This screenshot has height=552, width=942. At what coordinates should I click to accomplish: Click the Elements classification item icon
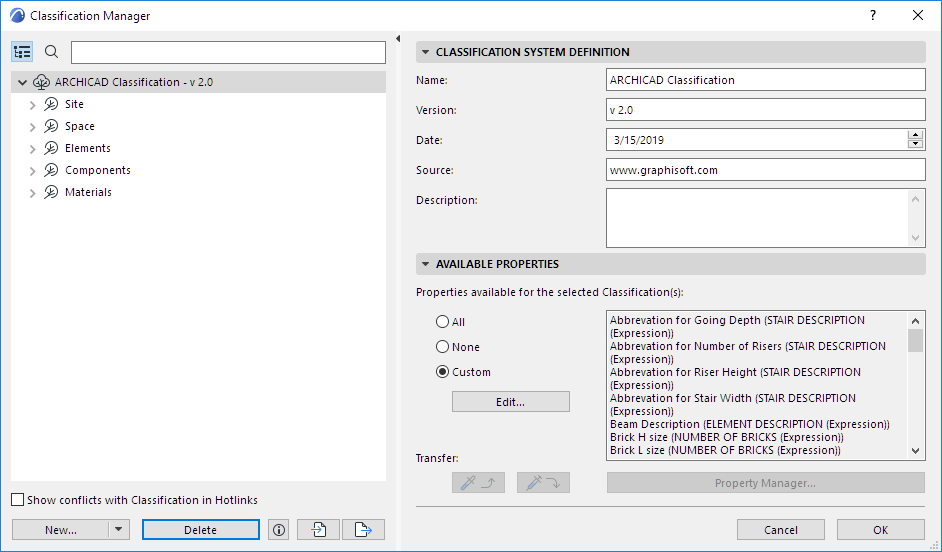click(51, 148)
